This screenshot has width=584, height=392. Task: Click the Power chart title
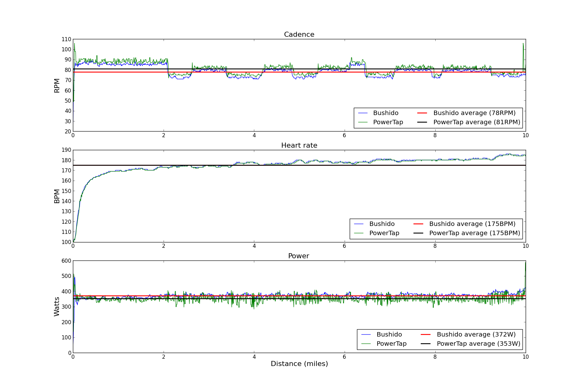(298, 256)
